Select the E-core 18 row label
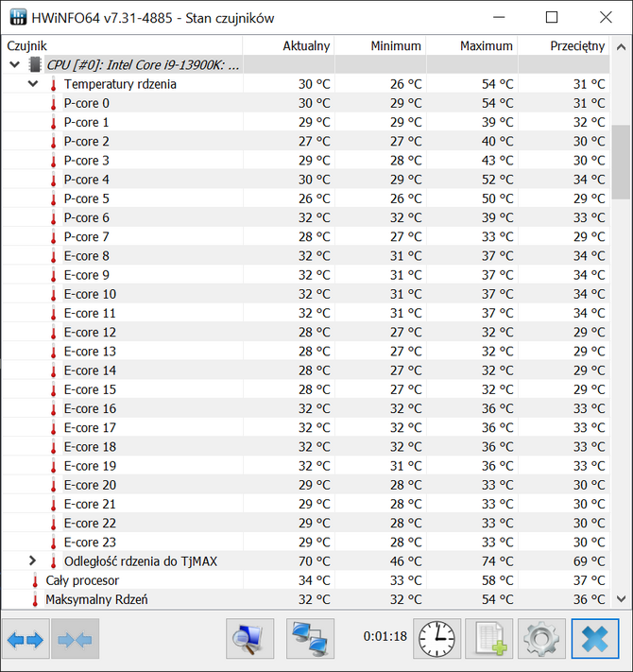 [x=90, y=447]
